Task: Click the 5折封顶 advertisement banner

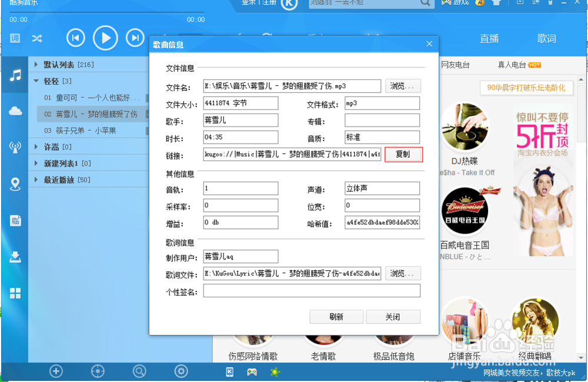Action: pyautogui.click(x=543, y=181)
